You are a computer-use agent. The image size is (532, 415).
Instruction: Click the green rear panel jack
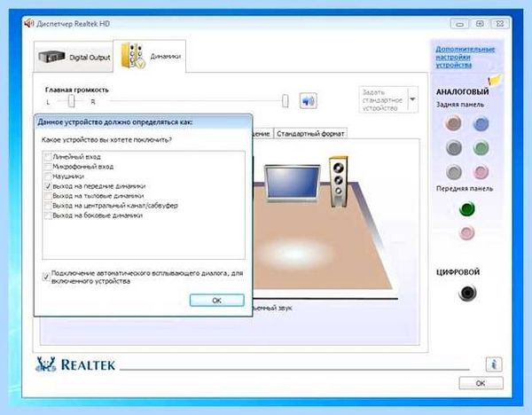pos(481,148)
